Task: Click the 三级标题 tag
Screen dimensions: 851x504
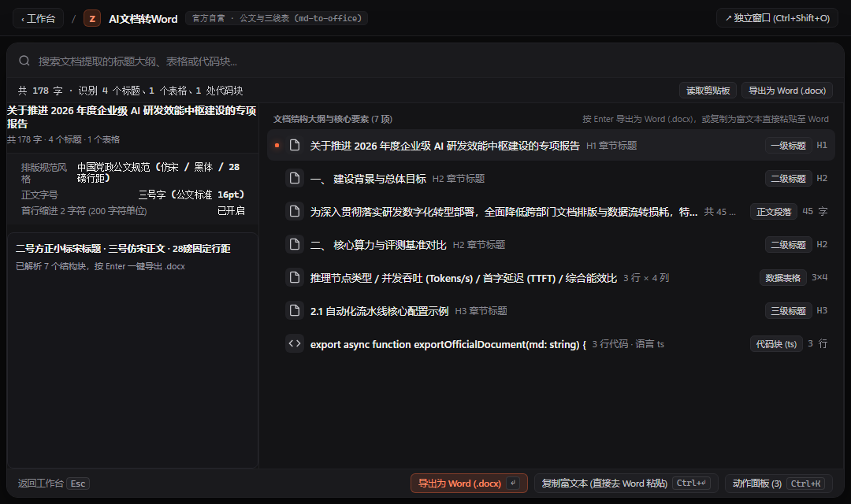Action: click(788, 311)
